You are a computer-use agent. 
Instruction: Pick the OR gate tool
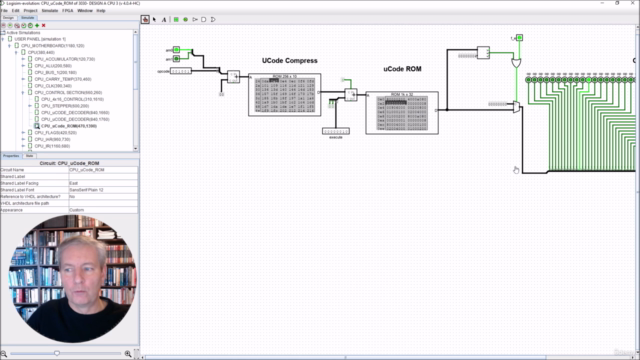coord(213,19)
